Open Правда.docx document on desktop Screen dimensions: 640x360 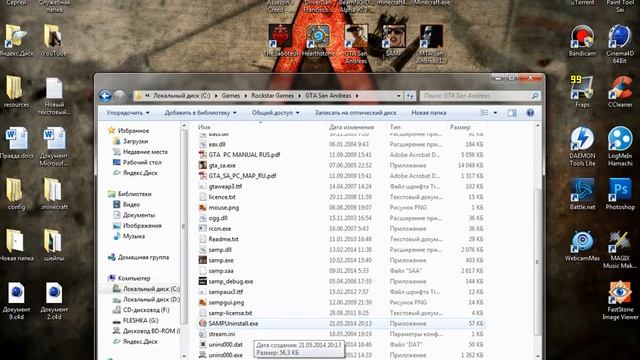(x=16, y=143)
